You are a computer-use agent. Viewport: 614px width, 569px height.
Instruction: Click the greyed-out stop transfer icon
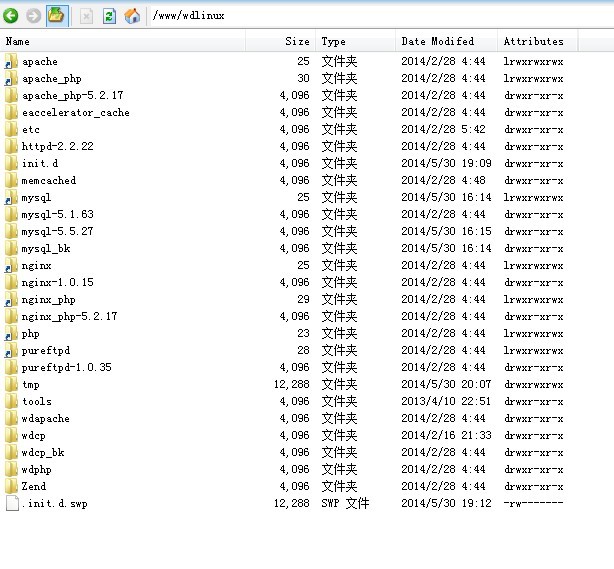point(86,16)
